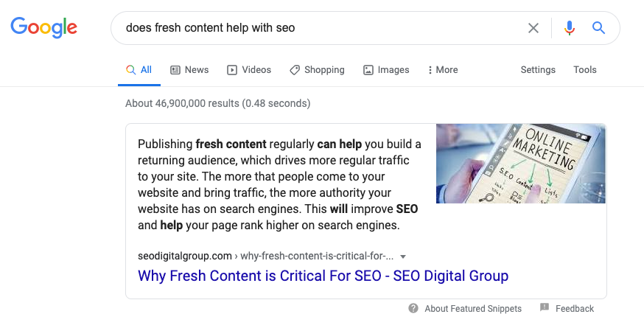The height and width of the screenshot is (328, 644).
Task: Click the blue magnifier search icon
Action: [x=598, y=28]
